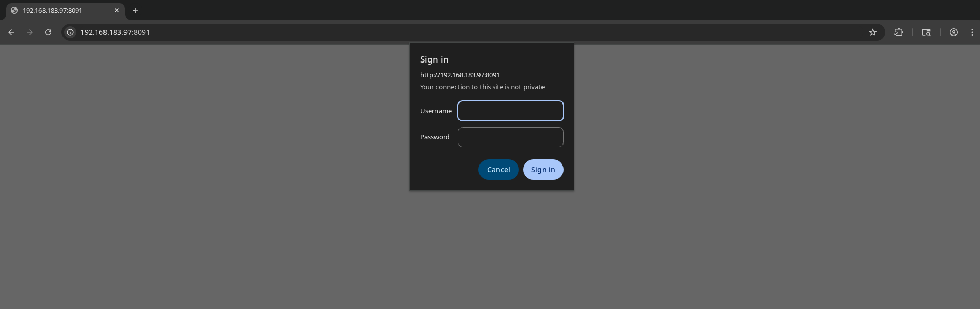This screenshot has height=309, width=980.
Task: Click the Username label text
Action: click(436, 111)
